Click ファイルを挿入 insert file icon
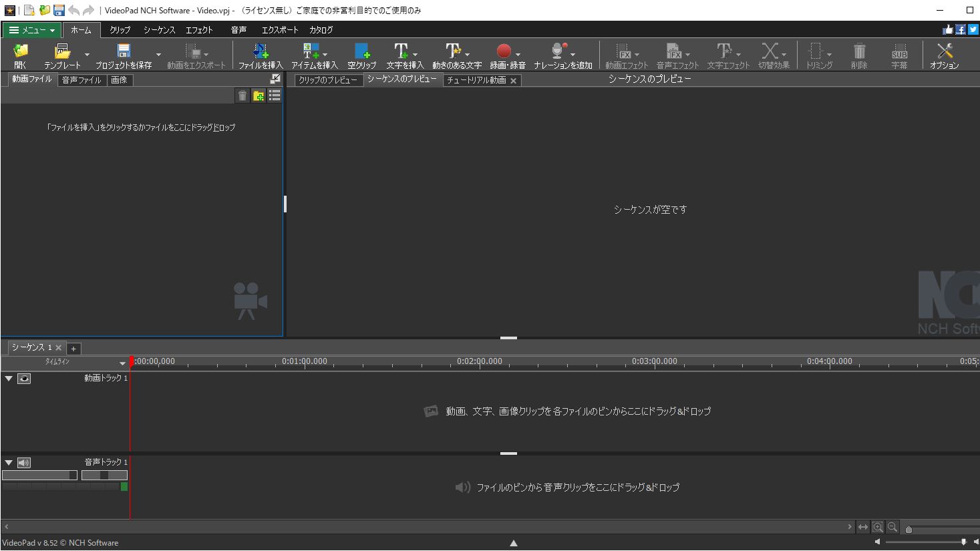980x551 pixels. [261, 51]
